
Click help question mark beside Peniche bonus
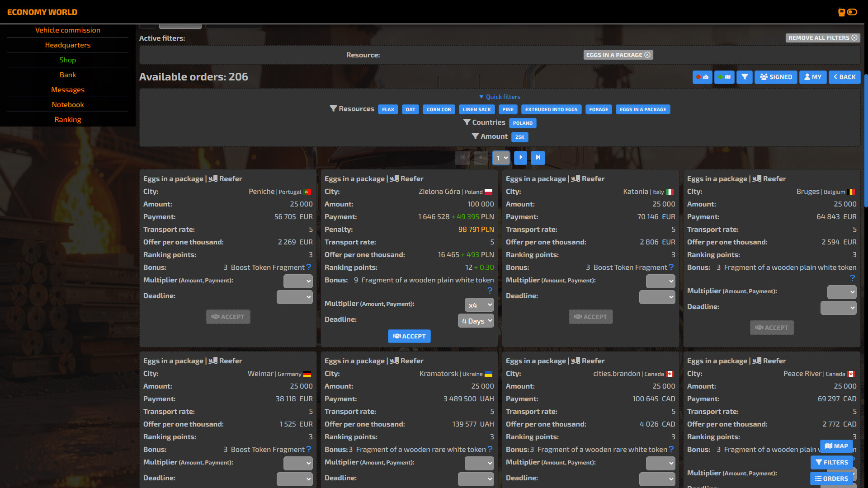tap(309, 267)
